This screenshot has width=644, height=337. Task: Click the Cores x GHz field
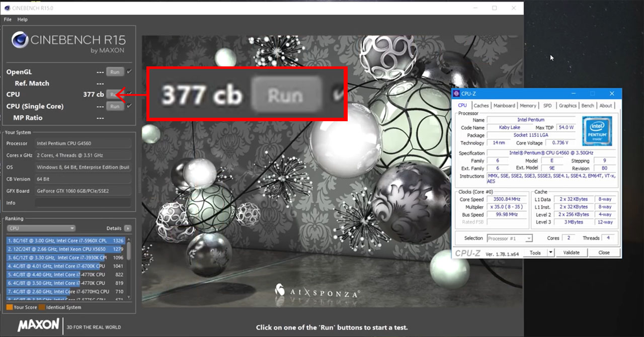tap(83, 155)
